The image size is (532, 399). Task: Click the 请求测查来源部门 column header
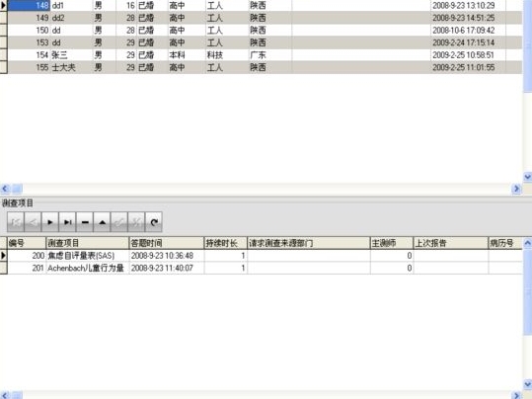tap(308, 243)
